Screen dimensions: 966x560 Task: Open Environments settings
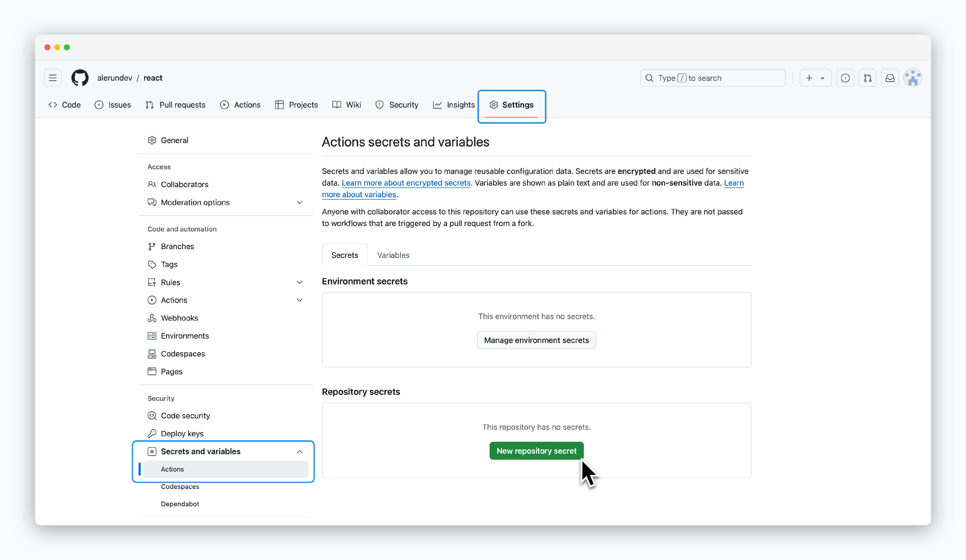pos(226,335)
